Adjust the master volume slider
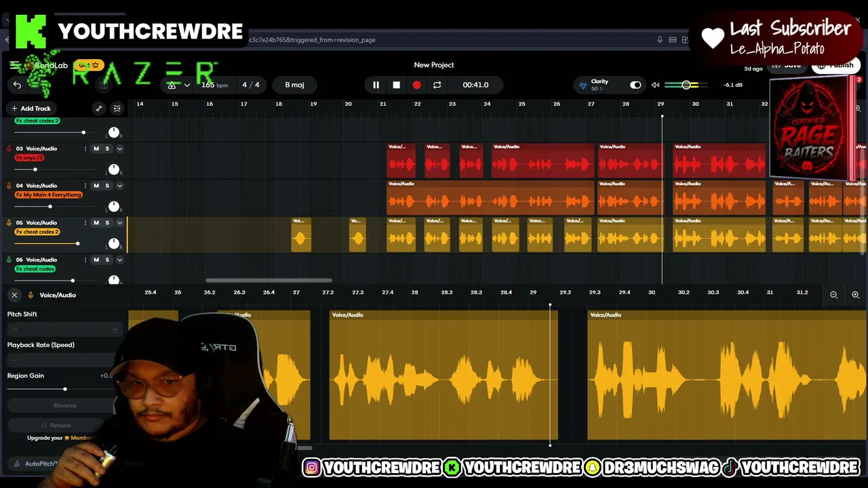This screenshot has height=488, width=868. 686,85
